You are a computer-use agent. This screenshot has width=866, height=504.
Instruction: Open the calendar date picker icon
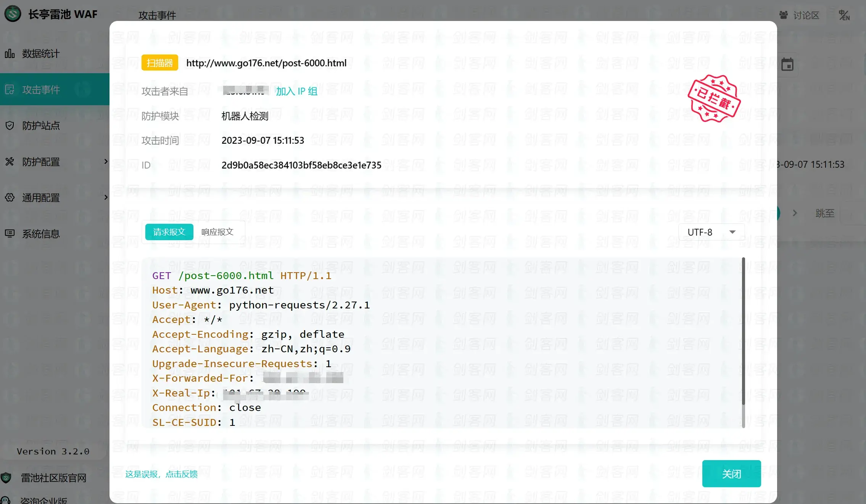[x=787, y=64]
